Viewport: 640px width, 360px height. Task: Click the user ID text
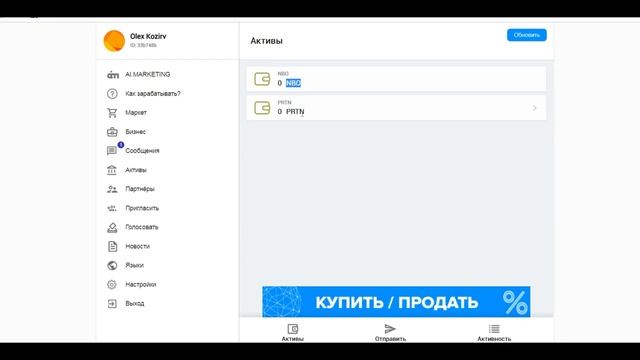(143, 45)
